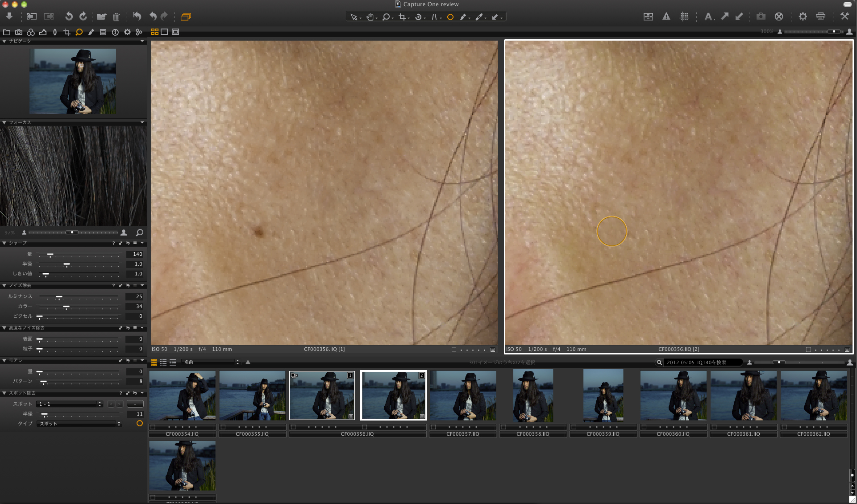Select the CF000360.IIQ thumbnail

[x=673, y=396]
